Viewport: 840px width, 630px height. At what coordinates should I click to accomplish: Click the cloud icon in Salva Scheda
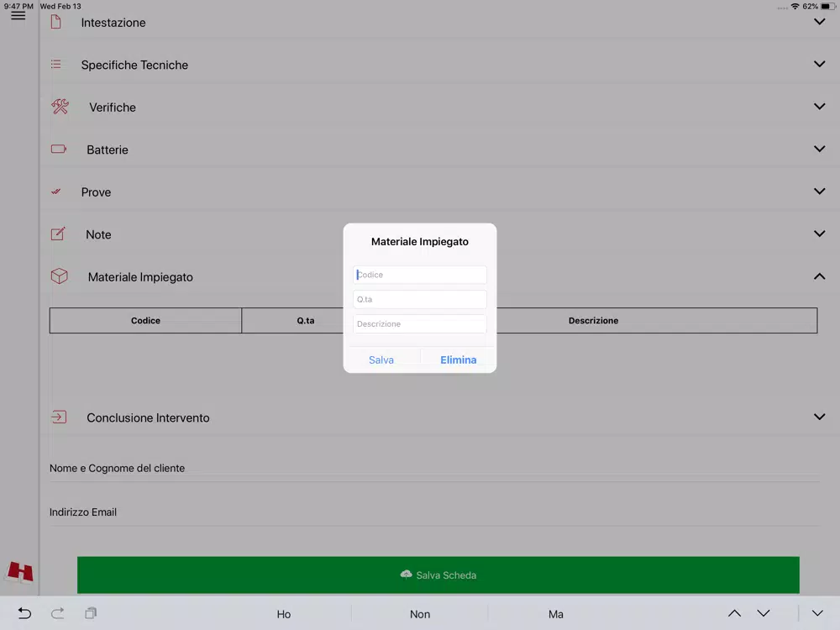click(x=406, y=575)
